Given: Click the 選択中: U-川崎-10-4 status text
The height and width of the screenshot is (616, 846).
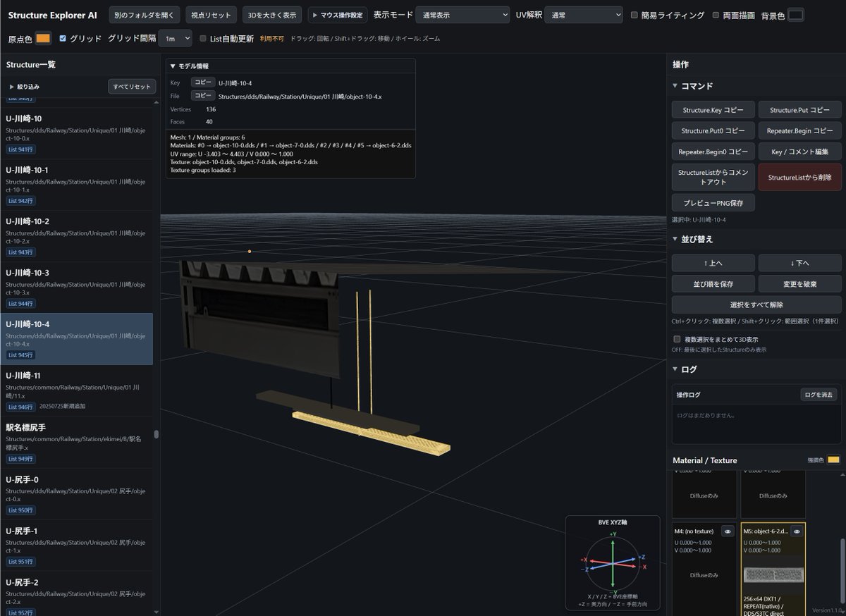Looking at the screenshot, I should point(699,220).
